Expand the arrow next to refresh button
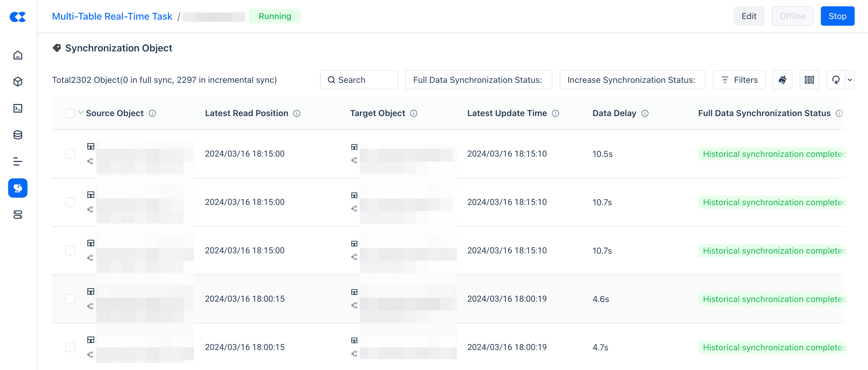 850,80
